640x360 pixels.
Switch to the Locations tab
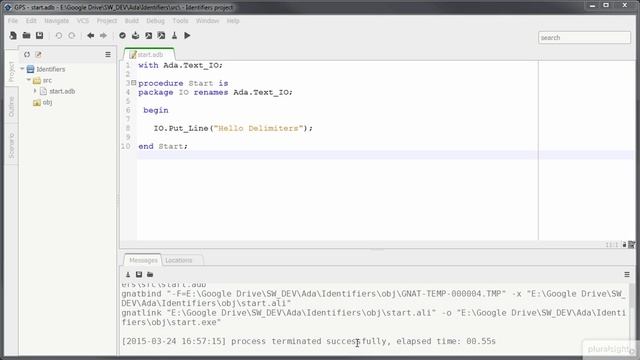(x=179, y=260)
